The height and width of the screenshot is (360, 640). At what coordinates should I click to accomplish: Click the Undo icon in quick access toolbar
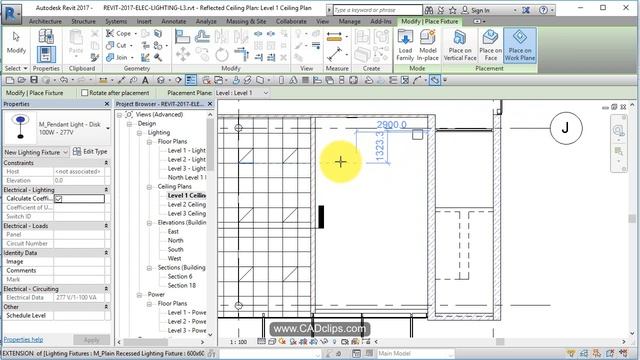64,80
